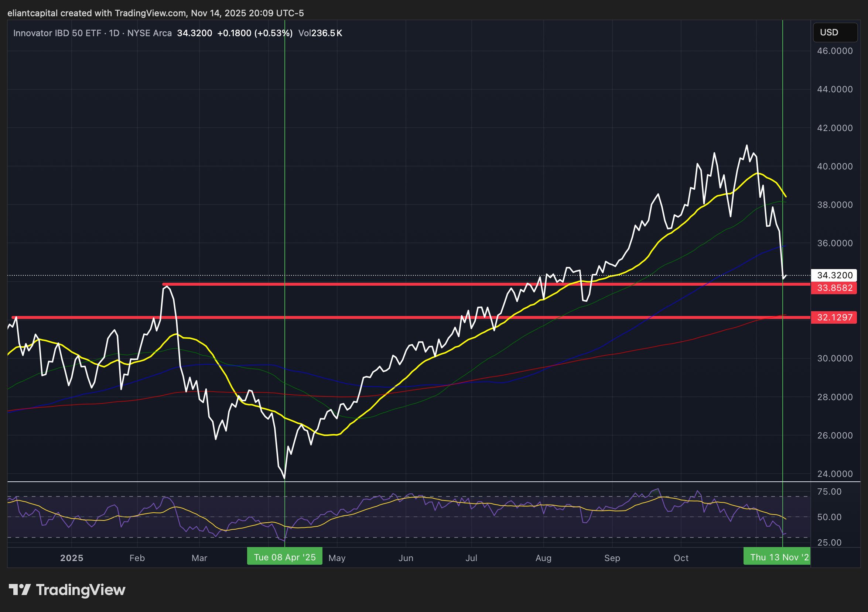Image resolution: width=868 pixels, height=612 pixels.
Task: Click the TradingView wordmark text
Action: (81, 590)
